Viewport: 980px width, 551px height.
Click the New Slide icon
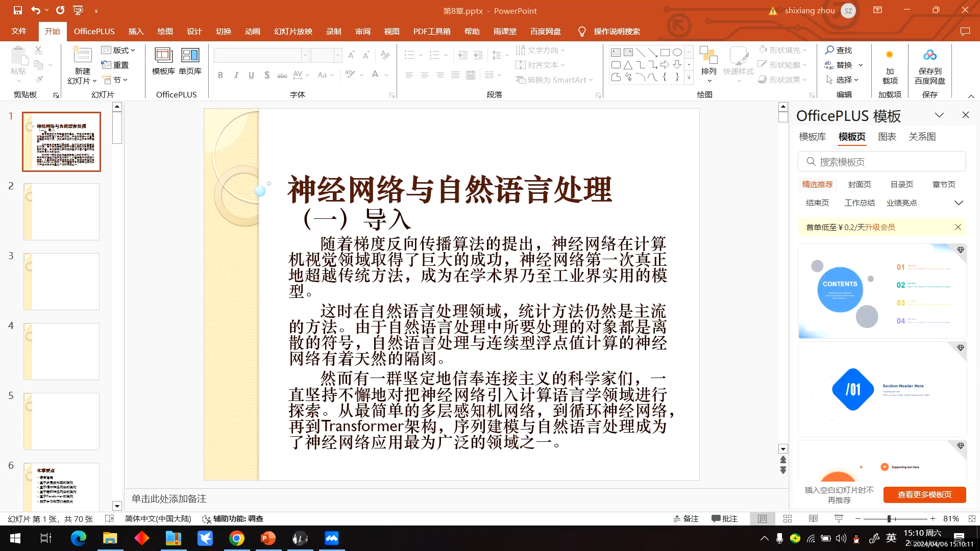pyautogui.click(x=82, y=55)
